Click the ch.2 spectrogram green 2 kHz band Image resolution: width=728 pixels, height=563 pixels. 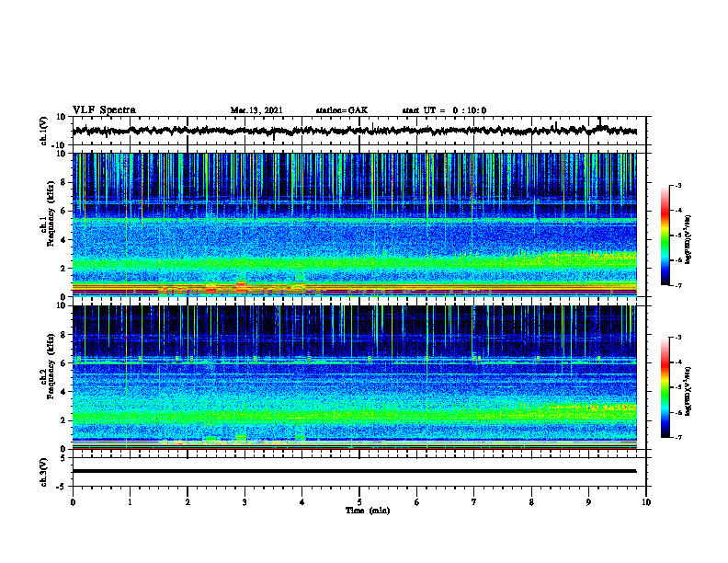(x=354, y=414)
